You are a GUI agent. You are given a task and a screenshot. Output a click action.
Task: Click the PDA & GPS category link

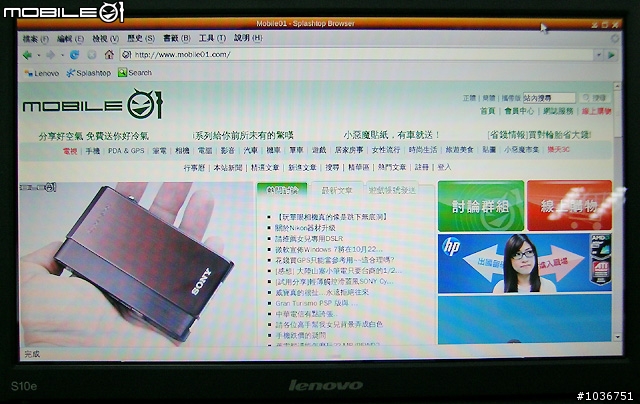point(126,151)
